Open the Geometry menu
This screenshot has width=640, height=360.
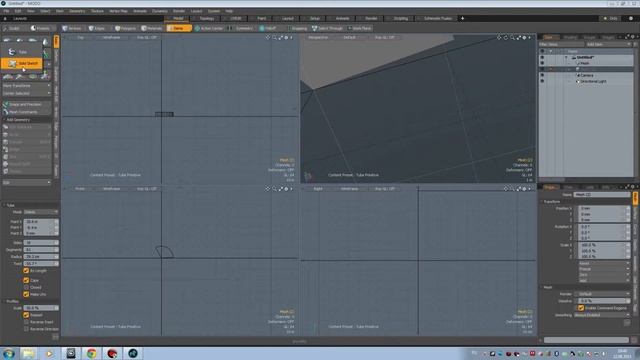[x=77, y=11]
